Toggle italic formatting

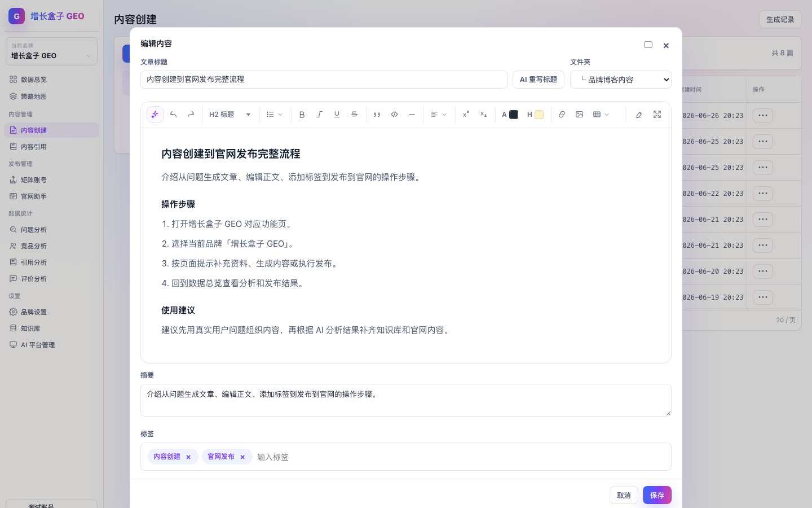tap(319, 115)
